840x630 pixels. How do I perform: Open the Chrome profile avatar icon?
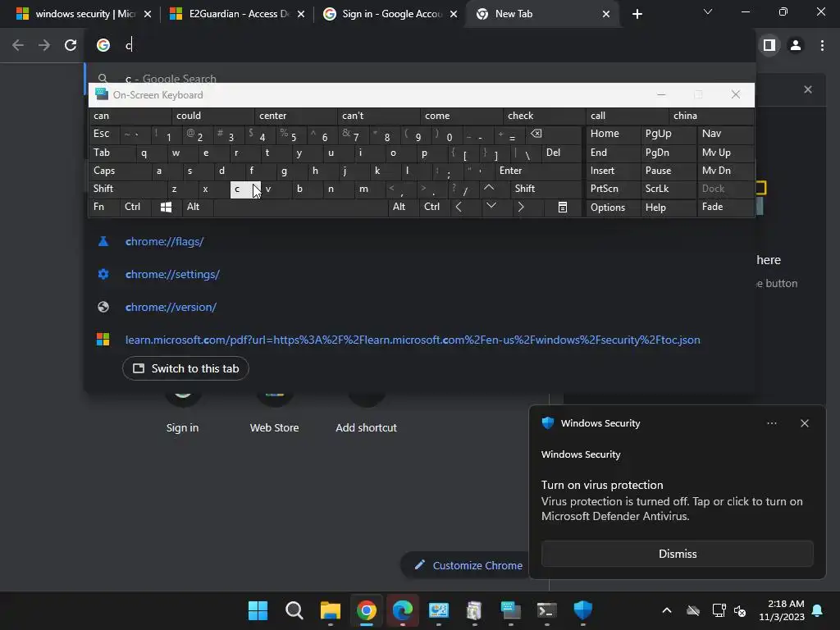point(796,46)
